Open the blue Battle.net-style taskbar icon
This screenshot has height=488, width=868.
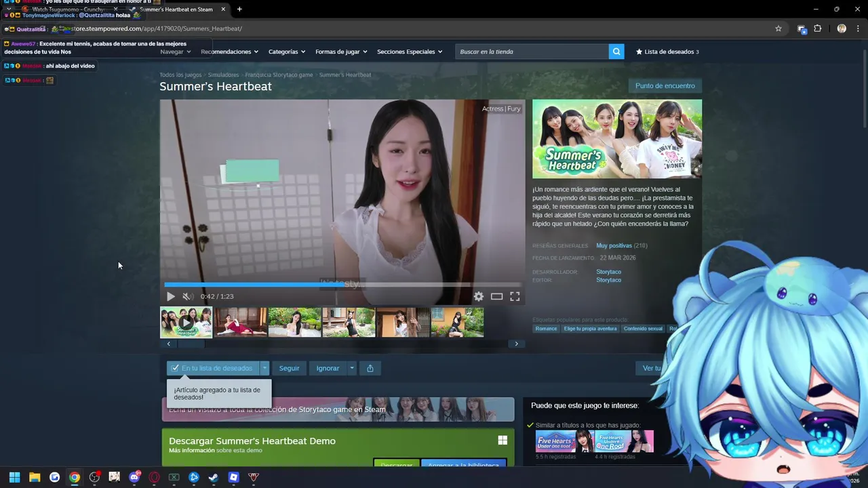point(194,477)
